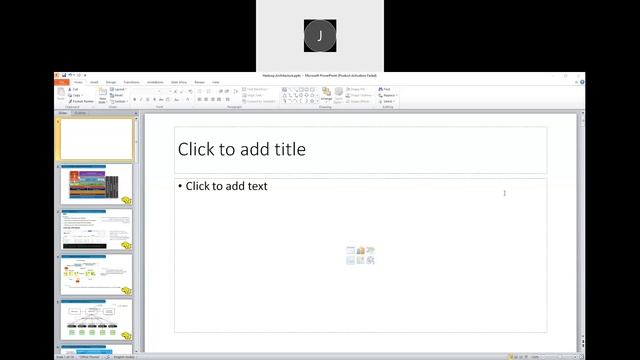
Task: Click Increase Font Size icon
Action: pyautogui.click(x=176, y=91)
